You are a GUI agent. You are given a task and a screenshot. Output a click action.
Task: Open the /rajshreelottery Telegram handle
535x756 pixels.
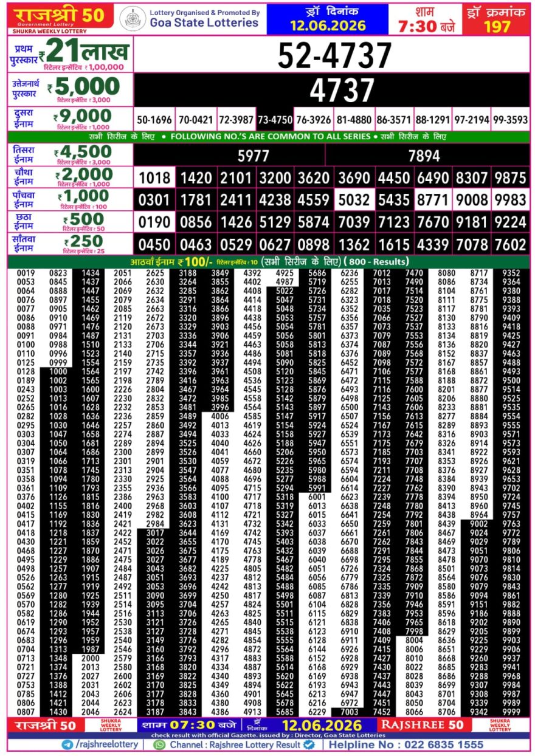tap(106, 744)
